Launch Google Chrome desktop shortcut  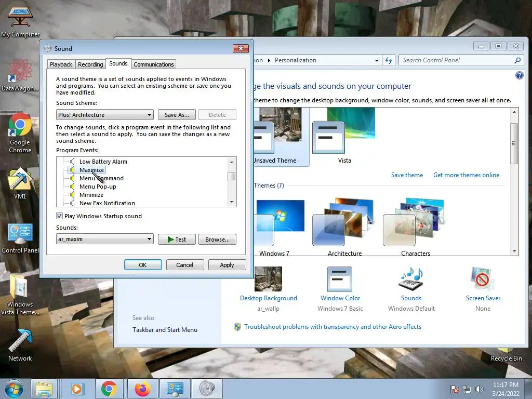(20, 133)
